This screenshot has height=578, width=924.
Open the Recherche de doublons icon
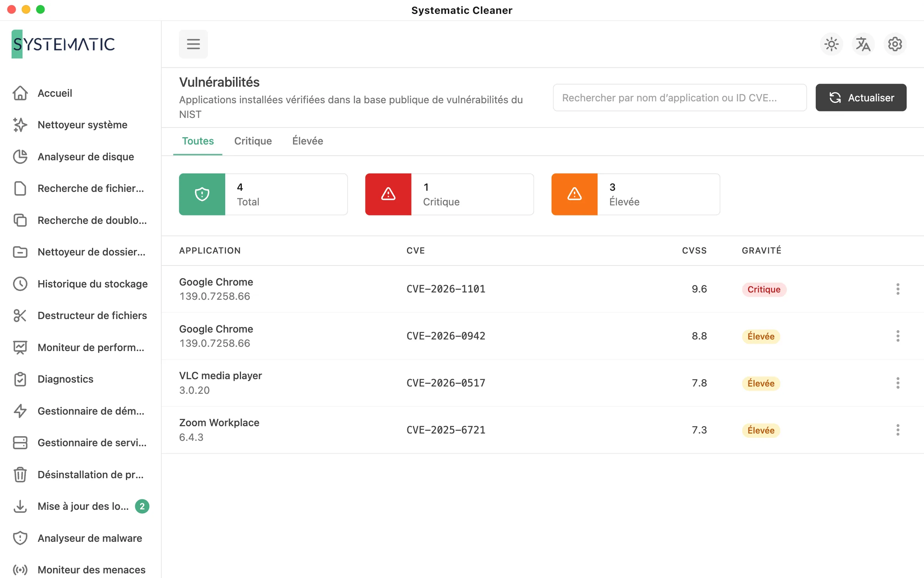[20, 220]
